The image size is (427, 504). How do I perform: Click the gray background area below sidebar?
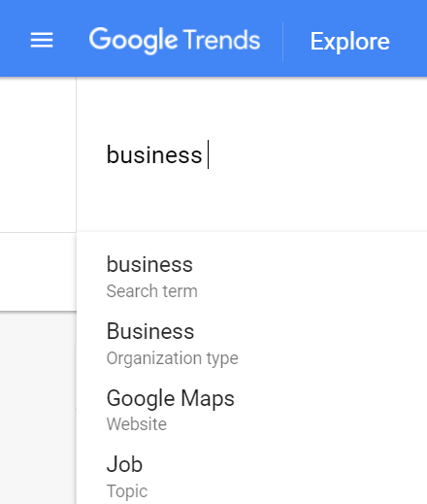(38, 408)
